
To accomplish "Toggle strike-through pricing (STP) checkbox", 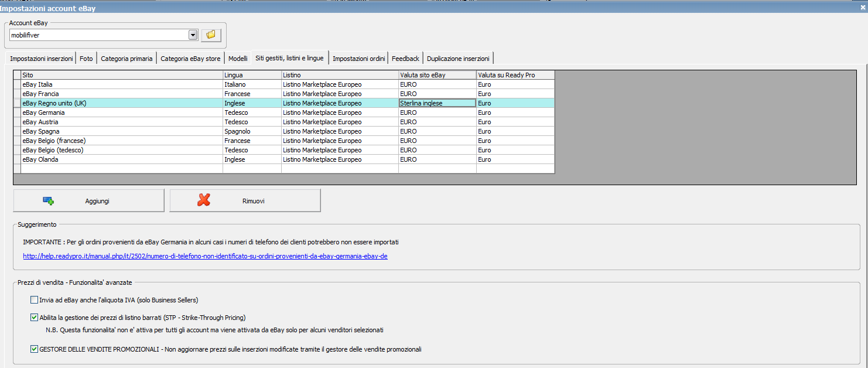I will click(x=35, y=318).
